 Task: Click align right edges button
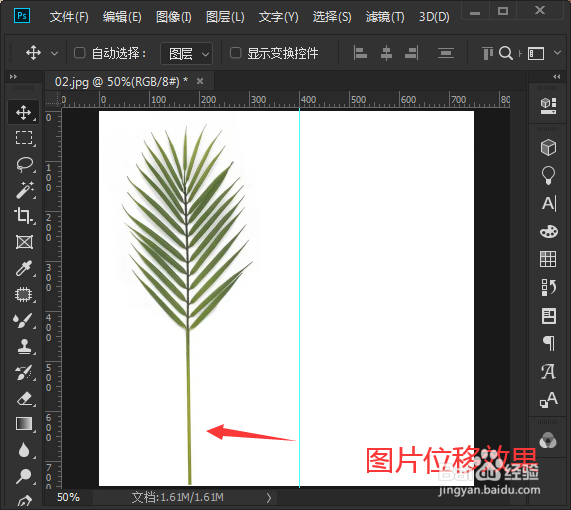coord(411,53)
